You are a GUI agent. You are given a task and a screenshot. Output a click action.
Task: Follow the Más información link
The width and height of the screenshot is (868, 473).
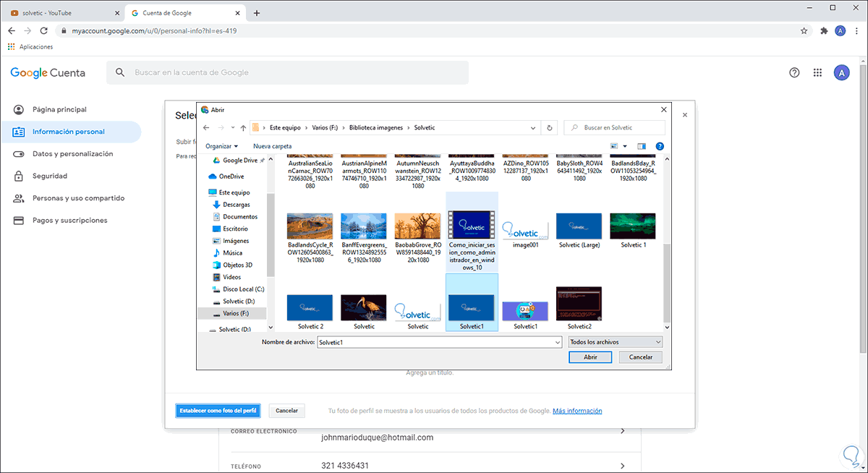pos(576,411)
